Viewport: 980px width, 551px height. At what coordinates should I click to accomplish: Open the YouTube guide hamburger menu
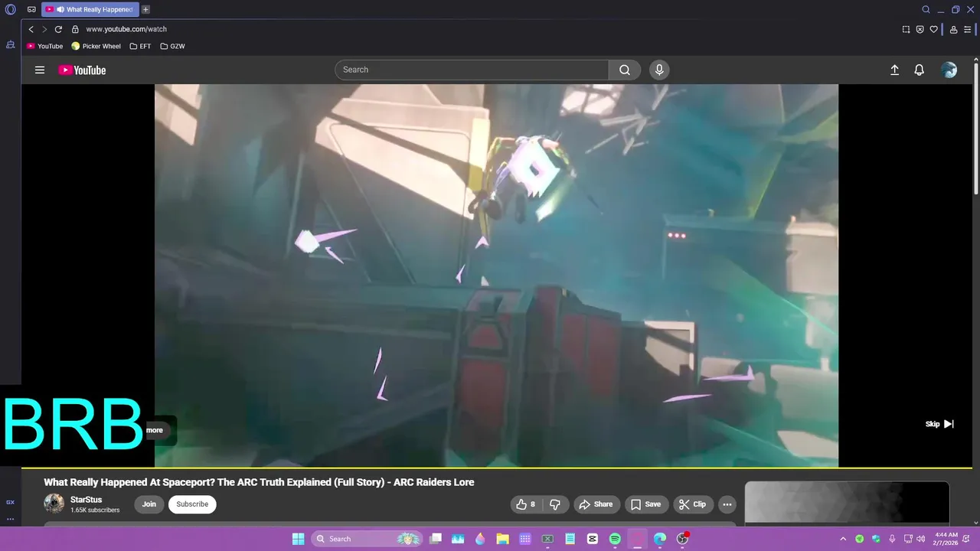click(x=40, y=70)
